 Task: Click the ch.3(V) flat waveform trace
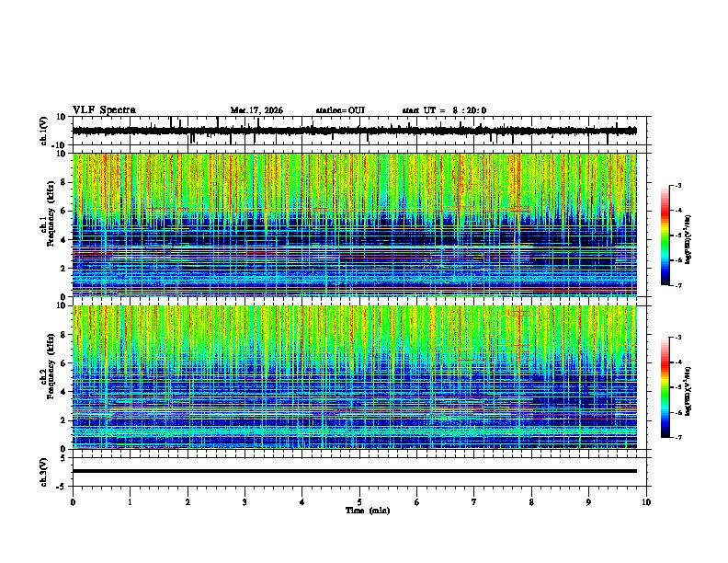pyautogui.click(x=355, y=471)
